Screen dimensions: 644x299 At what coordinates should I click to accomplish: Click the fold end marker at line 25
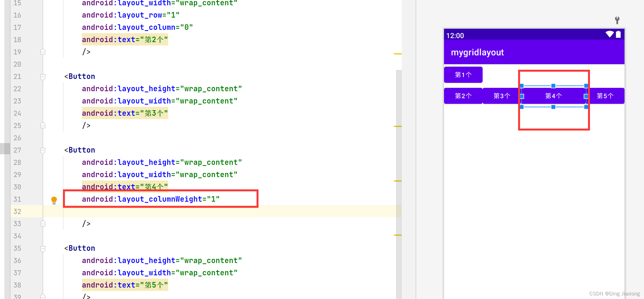tap(43, 126)
